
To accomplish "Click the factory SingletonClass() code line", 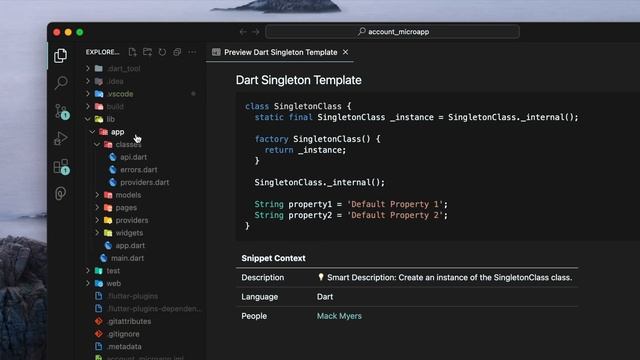I will click(318, 139).
